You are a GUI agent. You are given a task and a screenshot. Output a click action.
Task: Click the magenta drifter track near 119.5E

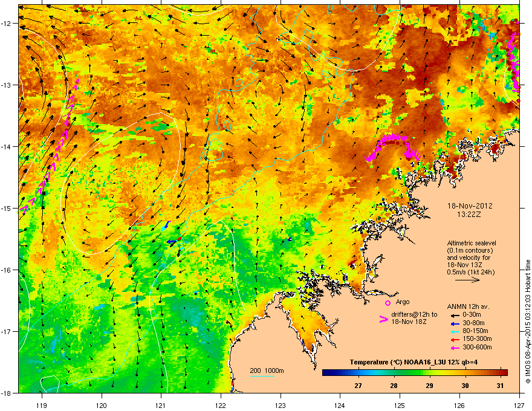[49, 146]
